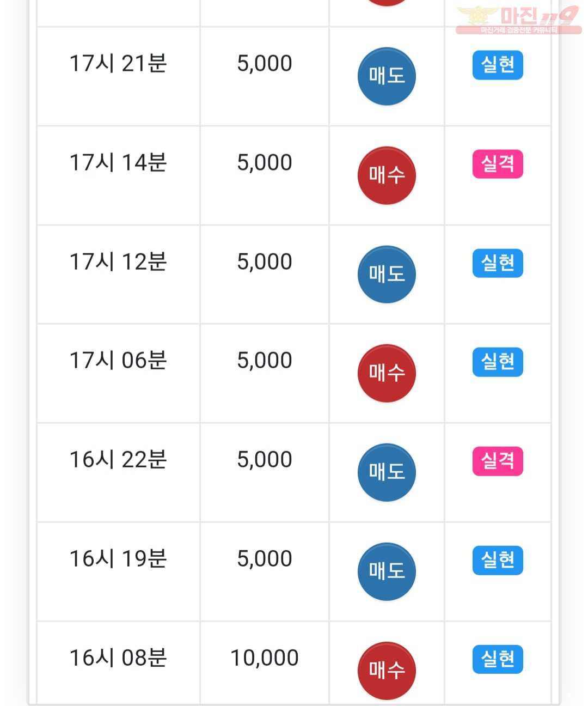
Task: Click the blue 매도 circle at 16시 22분
Action: point(387,472)
